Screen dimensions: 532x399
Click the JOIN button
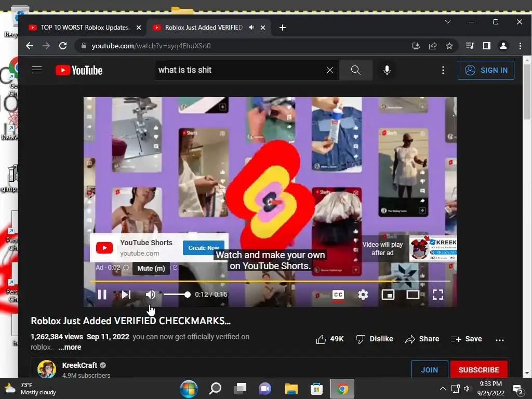click(429, 369)
